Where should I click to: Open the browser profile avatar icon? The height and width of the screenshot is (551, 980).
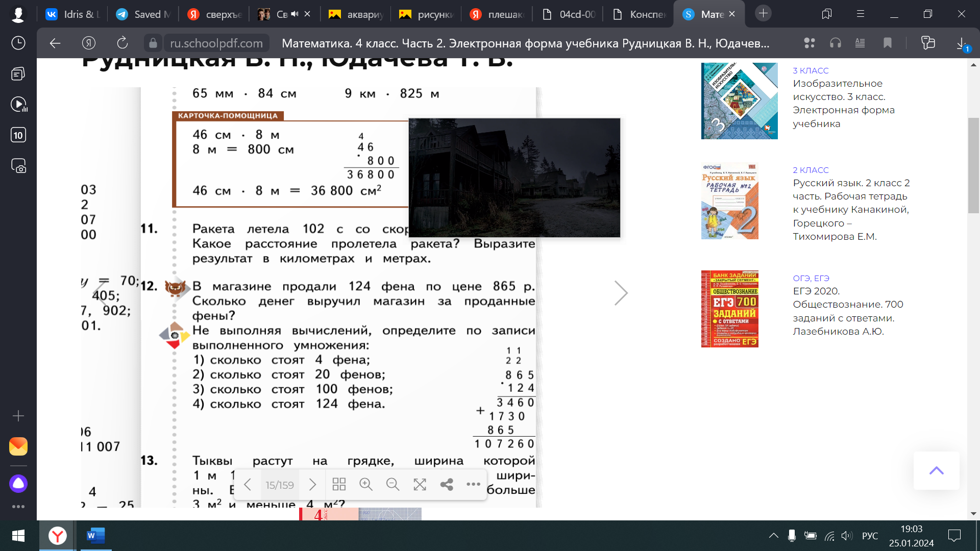pos(18,14)
